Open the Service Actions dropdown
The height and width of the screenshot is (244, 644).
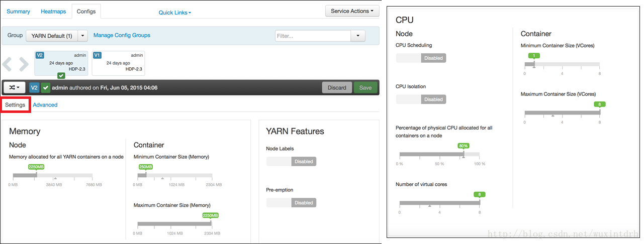(x=352, y=11)
